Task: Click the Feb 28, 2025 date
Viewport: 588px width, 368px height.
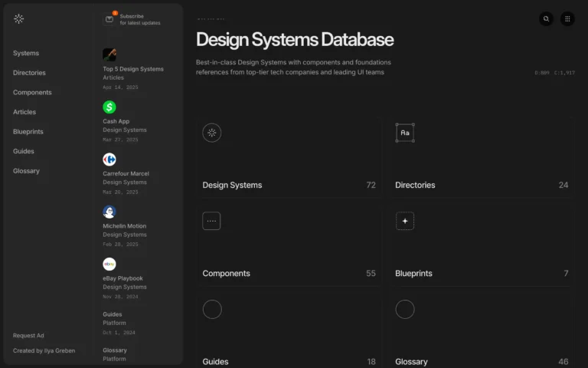Action: (120, 244)
